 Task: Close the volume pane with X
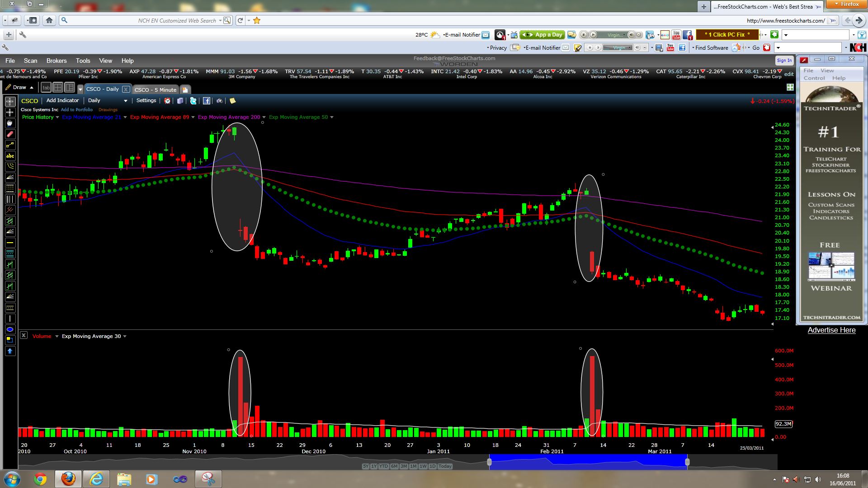(x=24, y=335)
